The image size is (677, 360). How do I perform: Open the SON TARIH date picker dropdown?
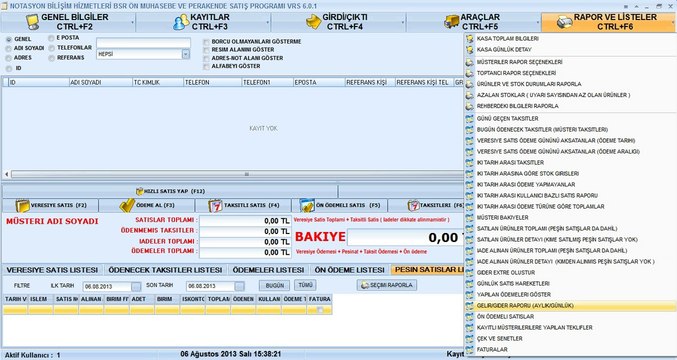240,287
